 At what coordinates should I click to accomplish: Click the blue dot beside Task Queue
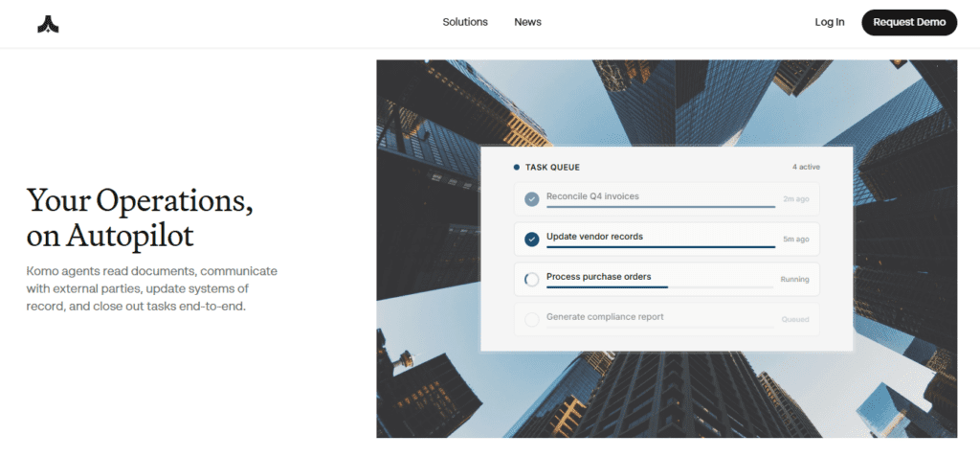pyautogui.click(x=517, y=167)
